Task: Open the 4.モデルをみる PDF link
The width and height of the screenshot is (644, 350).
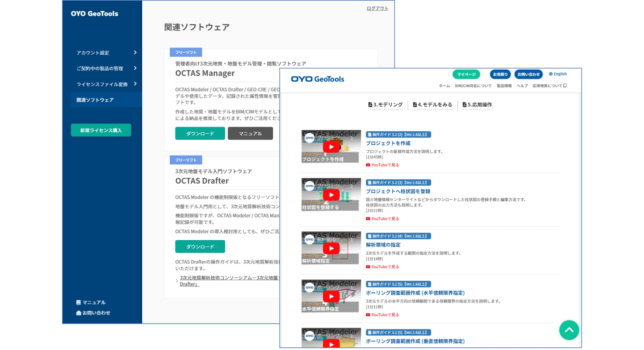Action: (432, 105)
